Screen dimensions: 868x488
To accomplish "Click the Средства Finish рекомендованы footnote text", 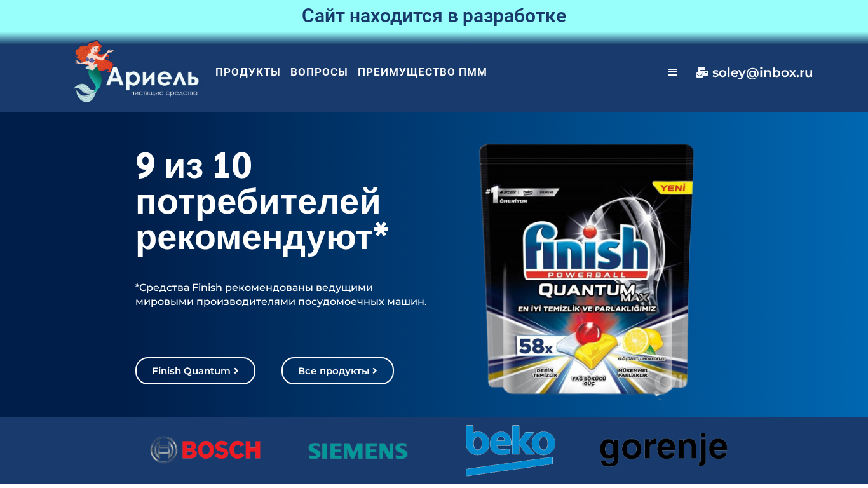I will point(281,294).
